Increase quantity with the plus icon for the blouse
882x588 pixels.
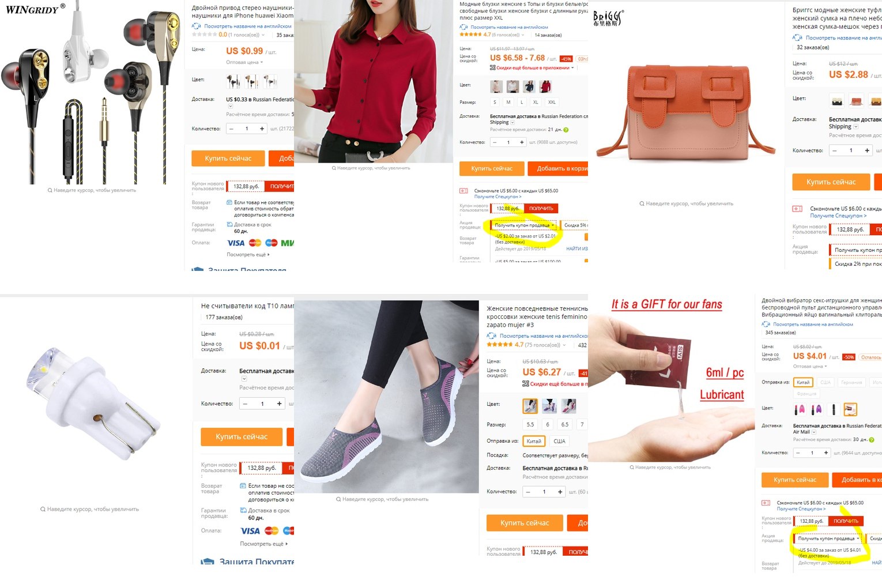click(522, 142)
